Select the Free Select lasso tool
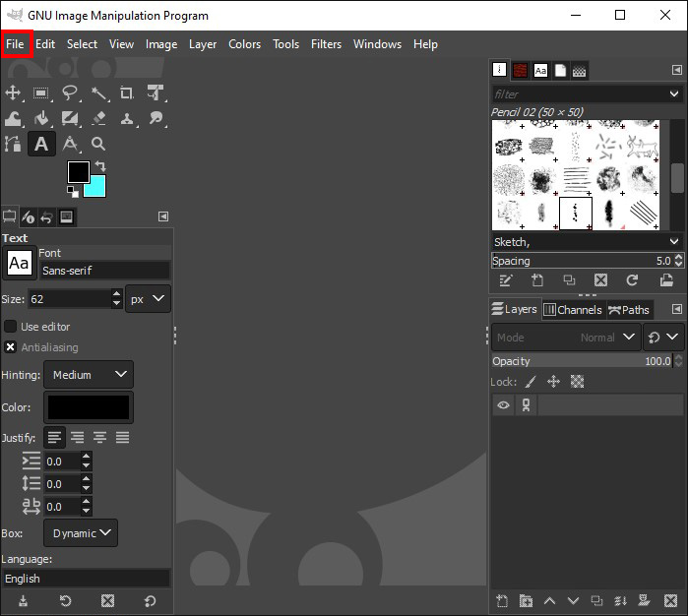Image resolution: width=688 pixels, height=616 pixels. pyautogui.click(x=70, y=93)
